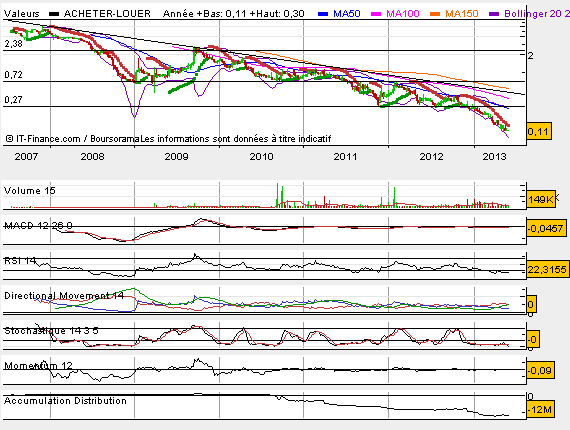Click the Stochastique 14 3 5 panel title

pyautogui.click(x=51, y=331)
